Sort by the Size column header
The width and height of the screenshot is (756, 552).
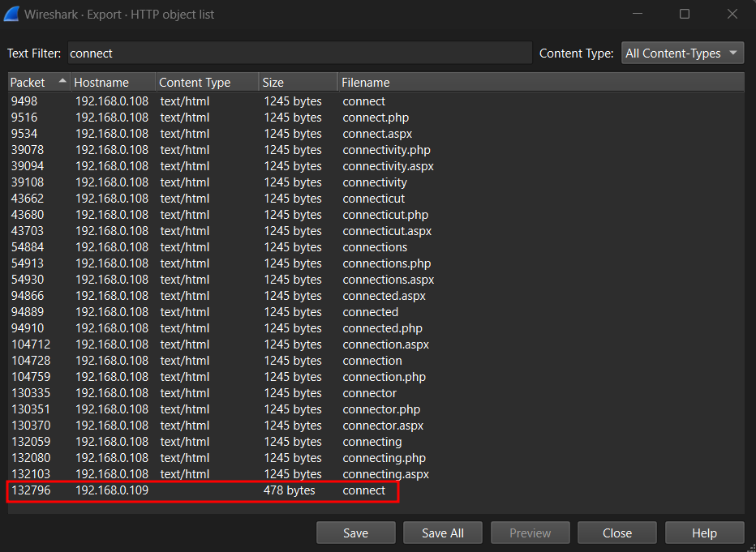click(x=298, y=83)
